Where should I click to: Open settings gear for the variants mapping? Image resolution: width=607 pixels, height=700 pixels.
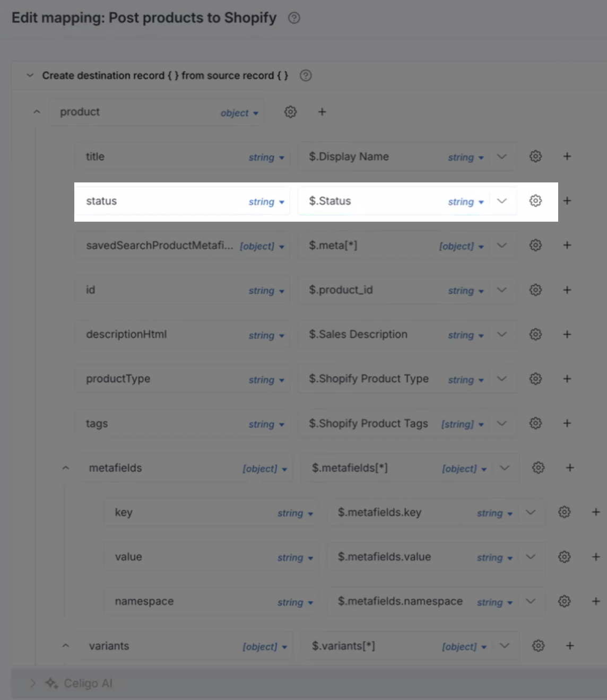pos(539,646)
